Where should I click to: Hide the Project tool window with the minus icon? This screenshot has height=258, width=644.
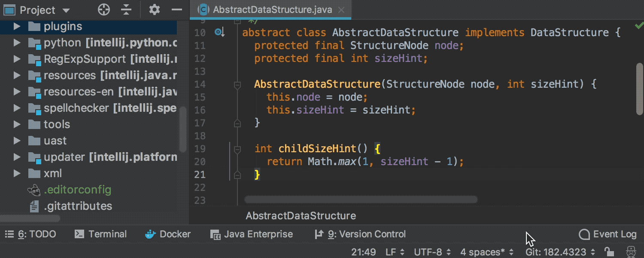coord(176,9)
